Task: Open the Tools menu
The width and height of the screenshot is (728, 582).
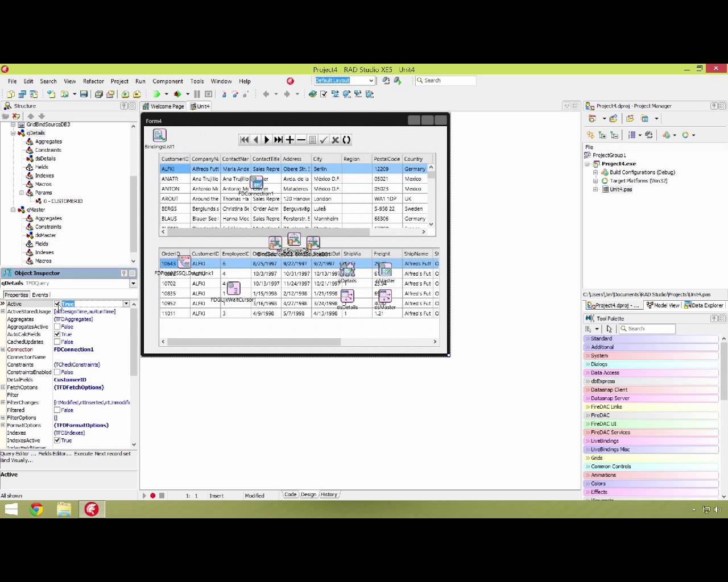Action: pos(197,81)
